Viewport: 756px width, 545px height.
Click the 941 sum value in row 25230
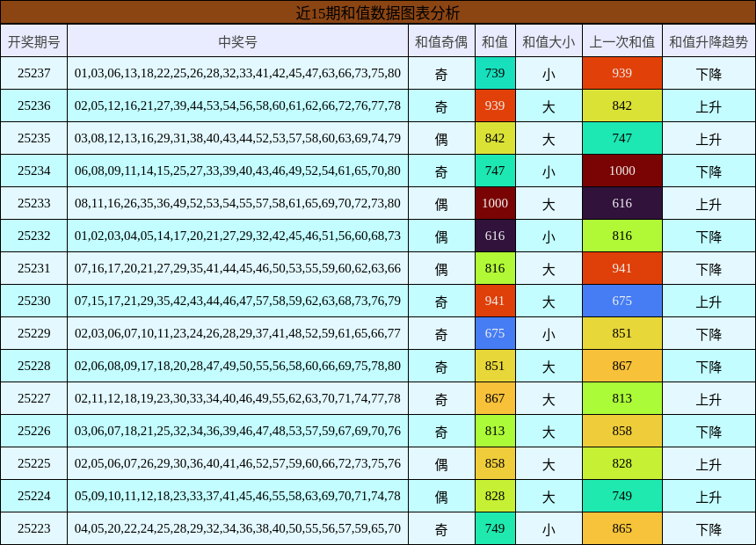[495, 301]
